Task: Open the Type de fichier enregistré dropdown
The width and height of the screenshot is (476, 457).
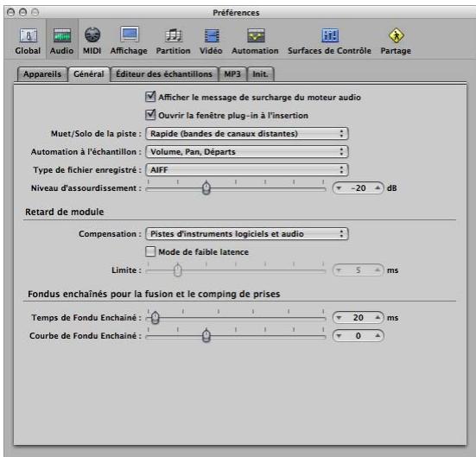Action: click(x=247, y=169)
